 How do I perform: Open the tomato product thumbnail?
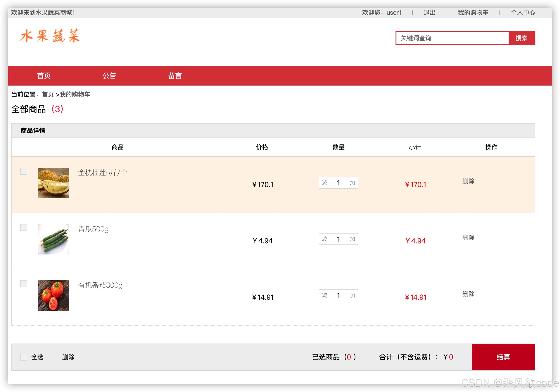pyautogui.click(x=54, y=295)
